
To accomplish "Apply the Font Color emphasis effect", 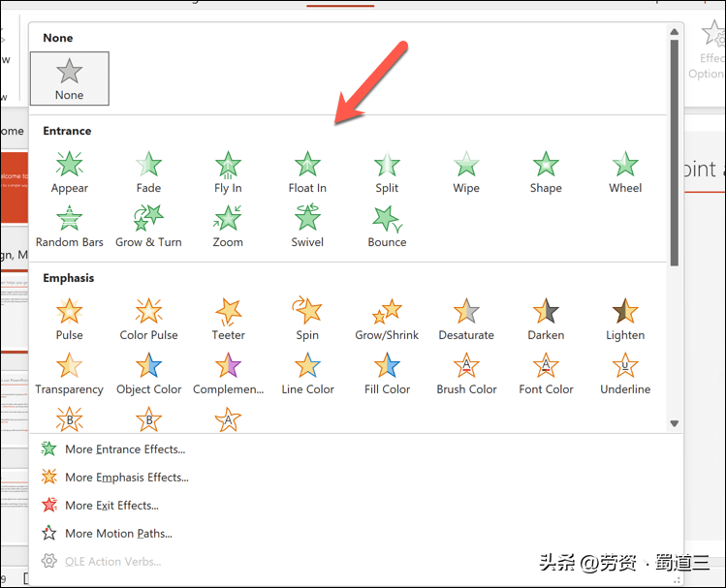I will click(x=546, y=374).
